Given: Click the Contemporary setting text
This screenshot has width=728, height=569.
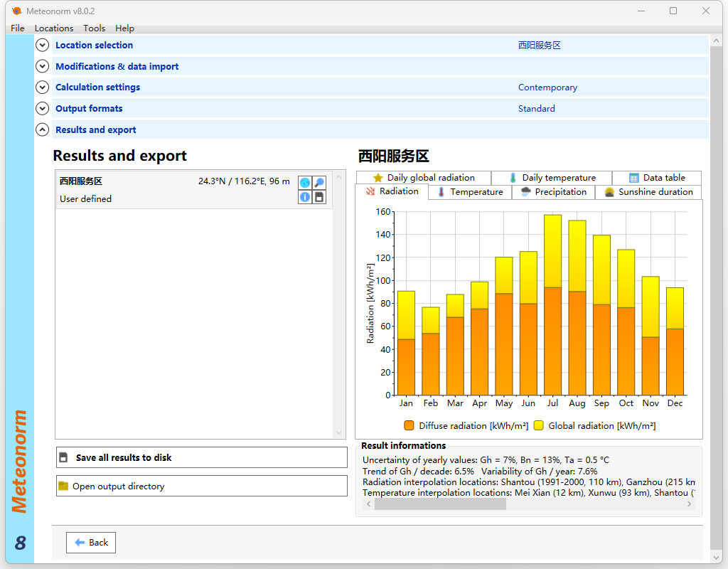Looking at the screenshot, I should 547,87.
